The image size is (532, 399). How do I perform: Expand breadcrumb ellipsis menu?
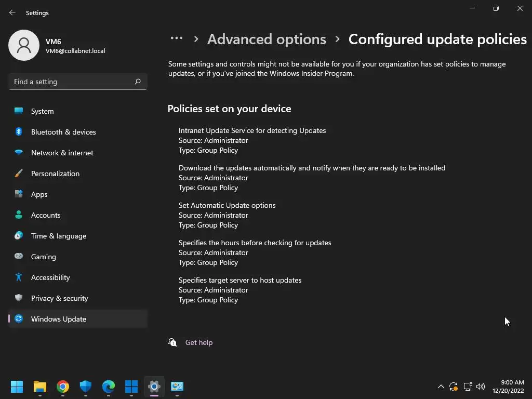point(177,39)
